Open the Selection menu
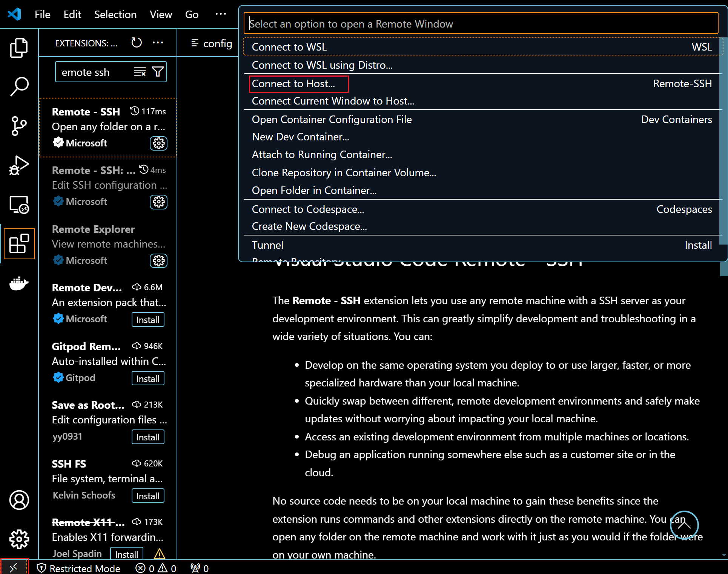 pyautogui.click(x=115, y=14)
